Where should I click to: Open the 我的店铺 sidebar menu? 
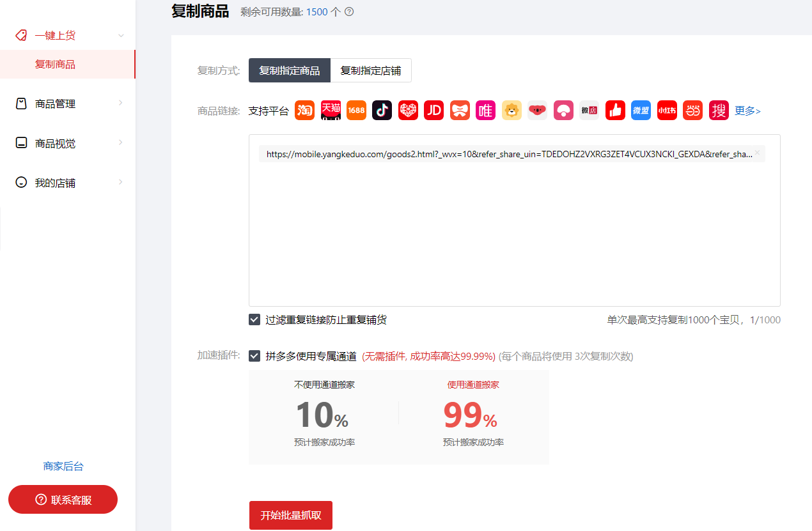coord(68,183)
